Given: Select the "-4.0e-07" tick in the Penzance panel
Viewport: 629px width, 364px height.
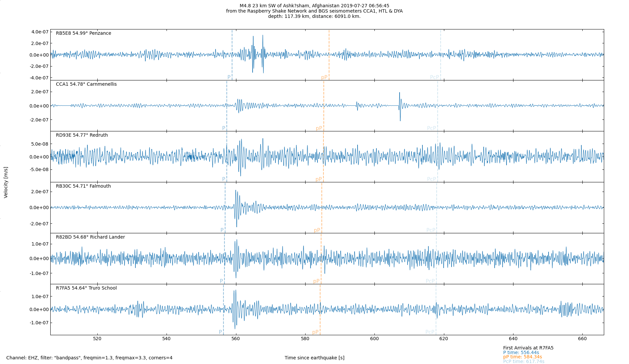Looking at the screenshot, I should [39, 78].
